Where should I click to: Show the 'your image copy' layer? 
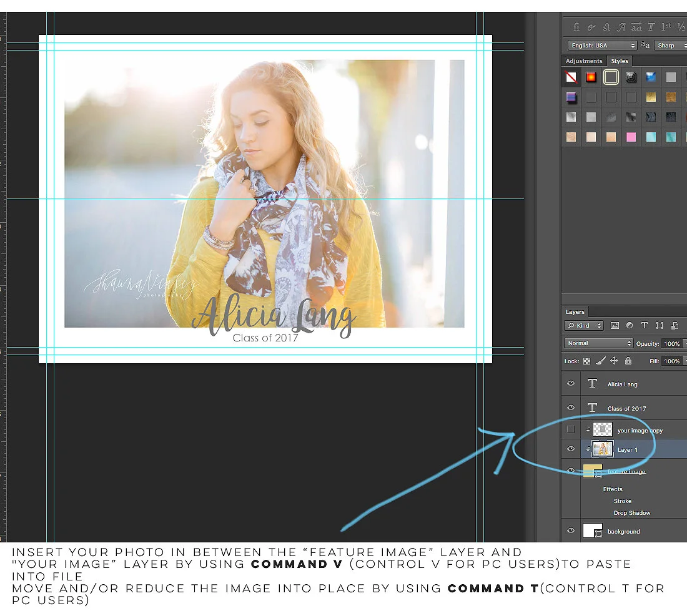coord(570,429)
